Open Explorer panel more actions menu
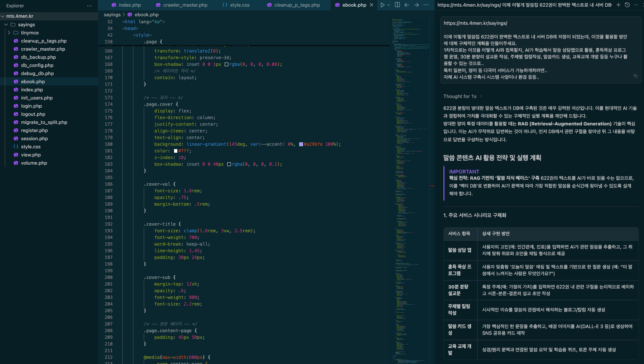This screenshot has width=644, height=364. point(89,6)
